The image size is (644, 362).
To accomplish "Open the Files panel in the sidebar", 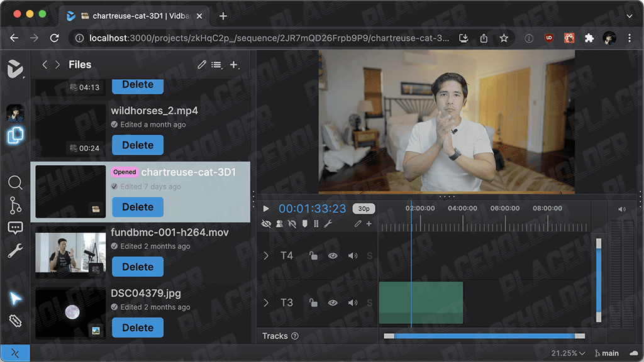I will 15,136.
